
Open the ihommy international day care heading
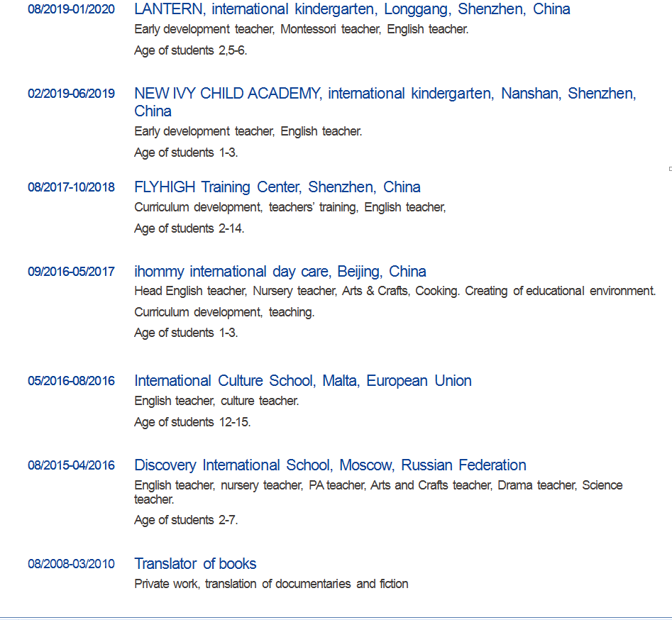point(280,272)
